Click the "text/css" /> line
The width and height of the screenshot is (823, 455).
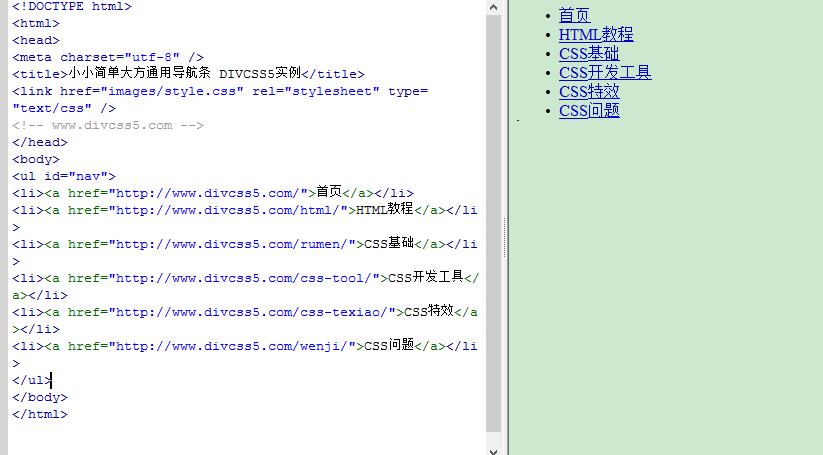[x=64, y=108]
